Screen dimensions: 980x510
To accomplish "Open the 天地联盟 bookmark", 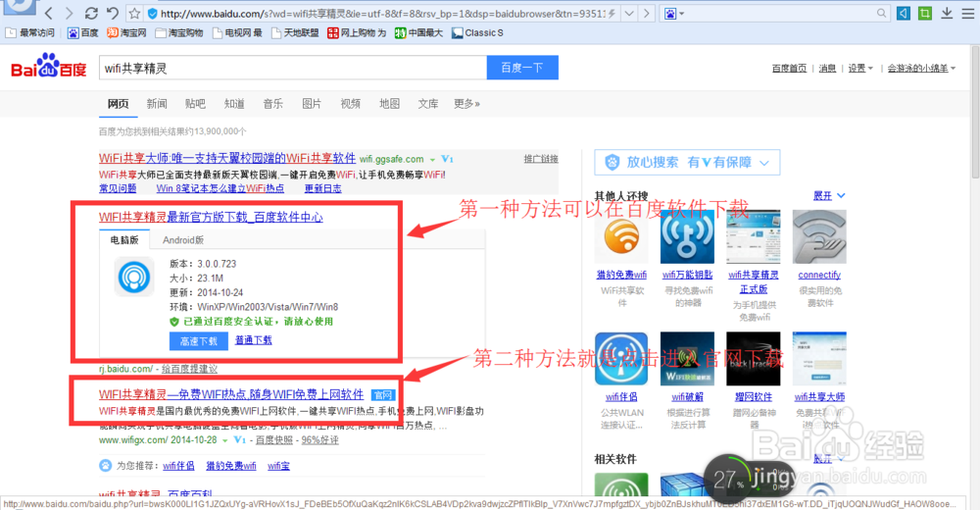I will (295, 32).
